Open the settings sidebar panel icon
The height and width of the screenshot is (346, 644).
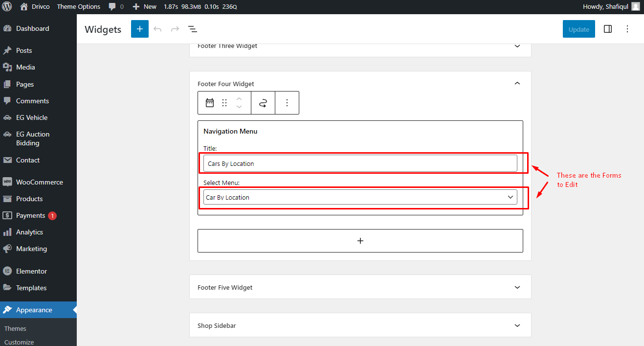coord(608,29)
